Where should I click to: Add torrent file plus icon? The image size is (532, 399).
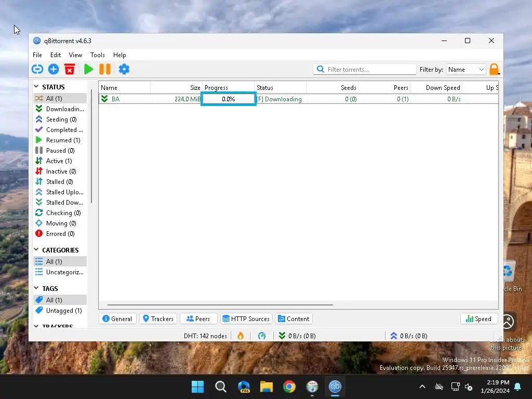coord(54,69)
